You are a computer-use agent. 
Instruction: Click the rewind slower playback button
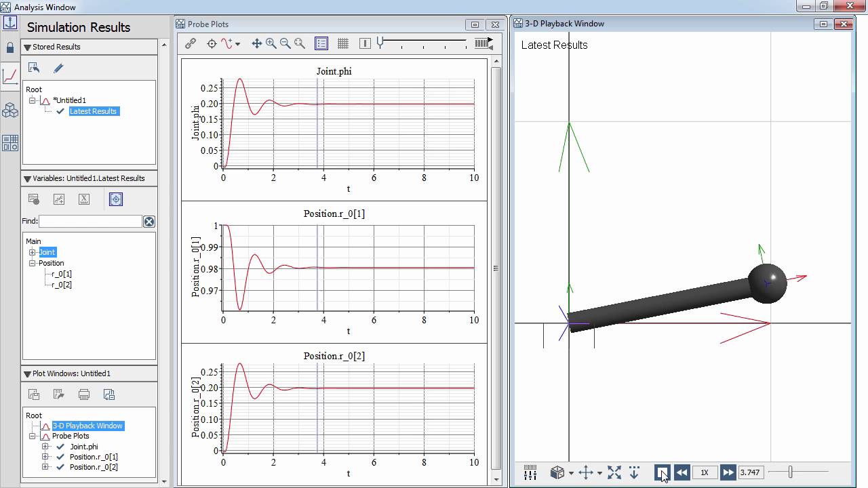tap(682, 472)
